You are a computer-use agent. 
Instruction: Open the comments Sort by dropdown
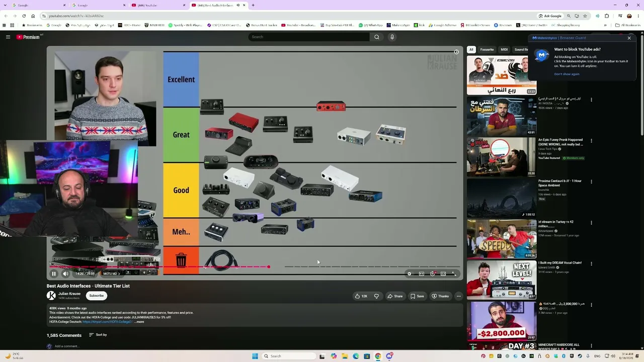98,335
